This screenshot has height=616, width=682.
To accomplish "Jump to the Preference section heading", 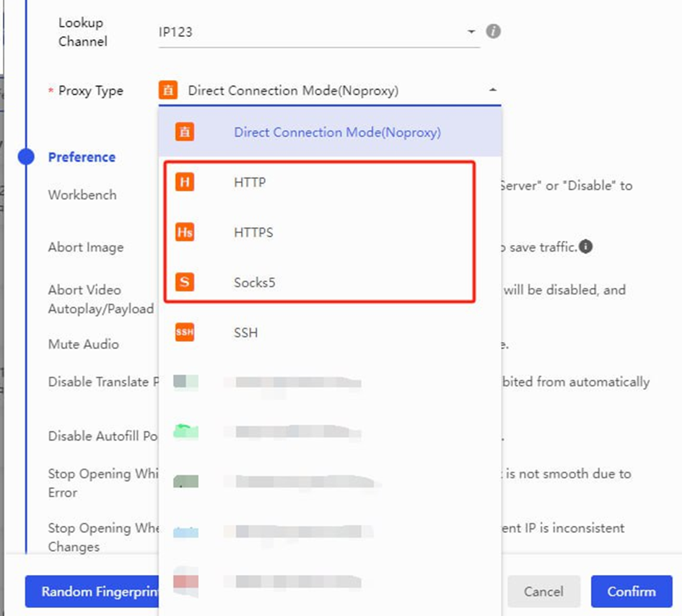I will click(82, 157).
